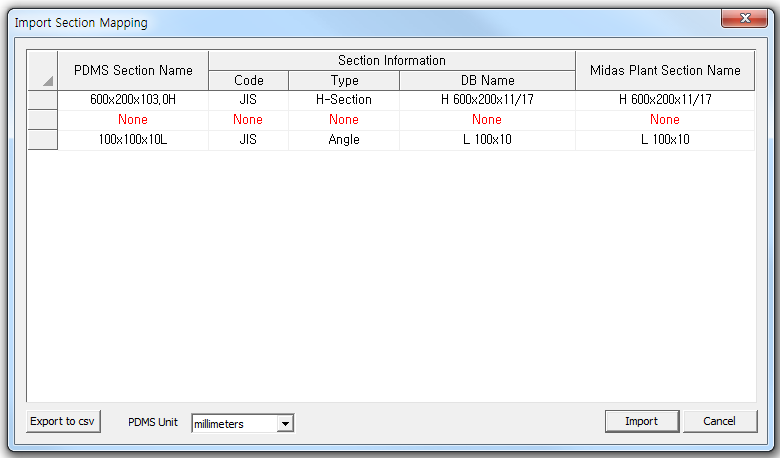Select the first row header
This screenshot has width=780, height=458.
[42, 100]
